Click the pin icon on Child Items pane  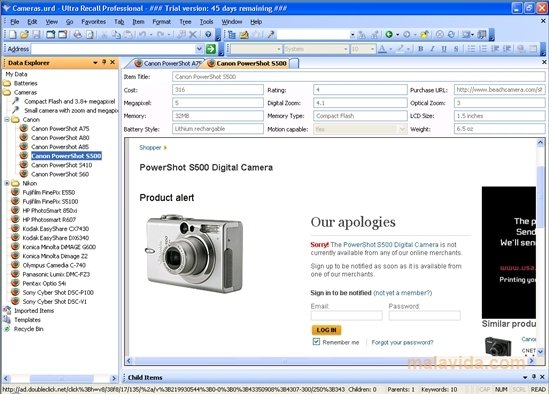click(x=534, y=376)
